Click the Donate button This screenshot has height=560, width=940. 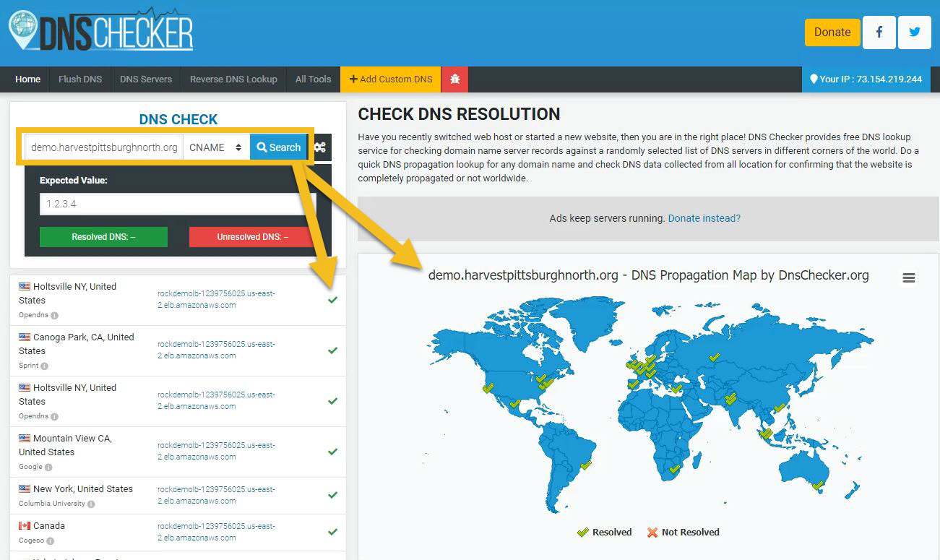832,33
